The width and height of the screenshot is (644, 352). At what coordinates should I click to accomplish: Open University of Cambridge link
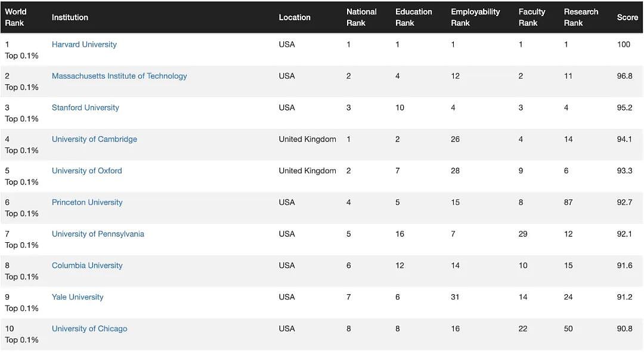(94, 139)
